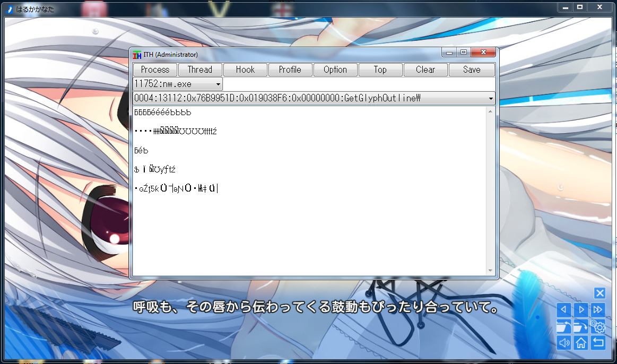
Task: Close the game control panel with X icon
Action: 599,293
